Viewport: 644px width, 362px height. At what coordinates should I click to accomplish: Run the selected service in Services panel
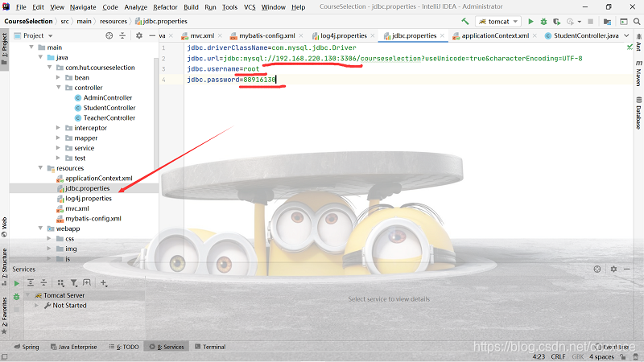(16, 283)
